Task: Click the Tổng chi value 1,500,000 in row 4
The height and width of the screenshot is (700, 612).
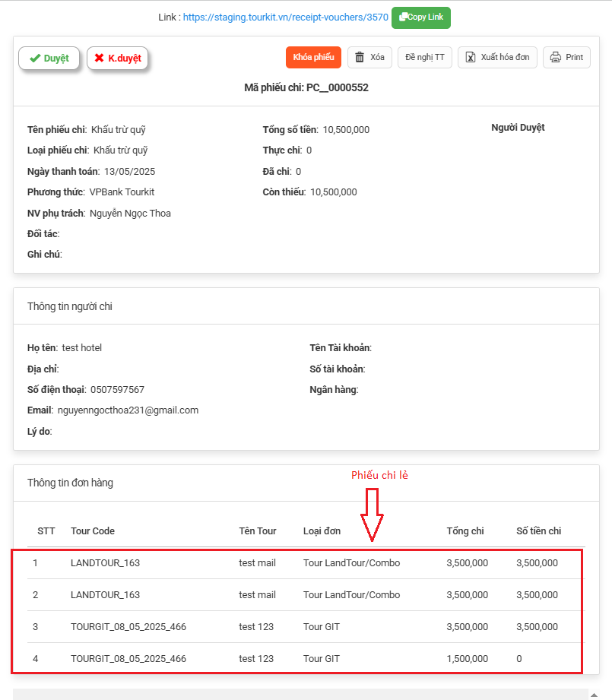Action: point(468,659)
